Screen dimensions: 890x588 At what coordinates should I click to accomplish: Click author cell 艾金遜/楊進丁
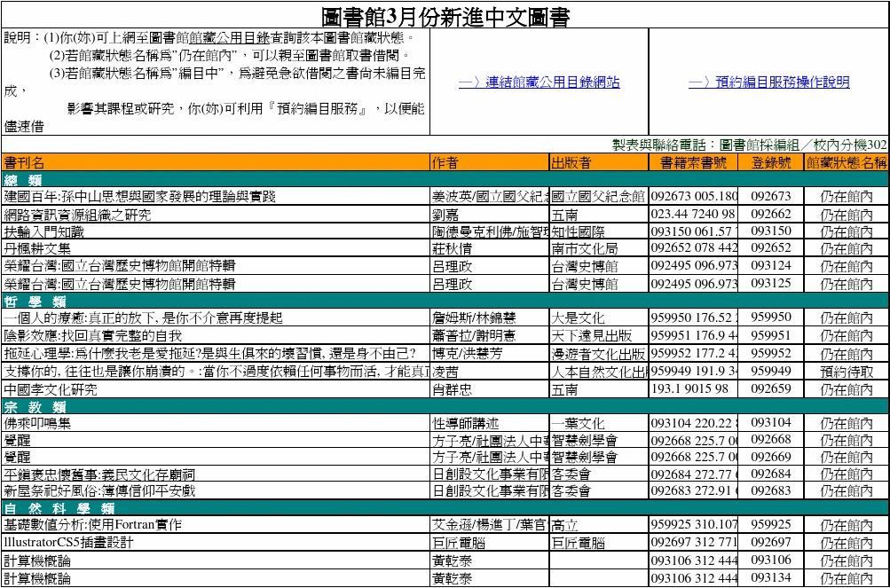(490, 525)
